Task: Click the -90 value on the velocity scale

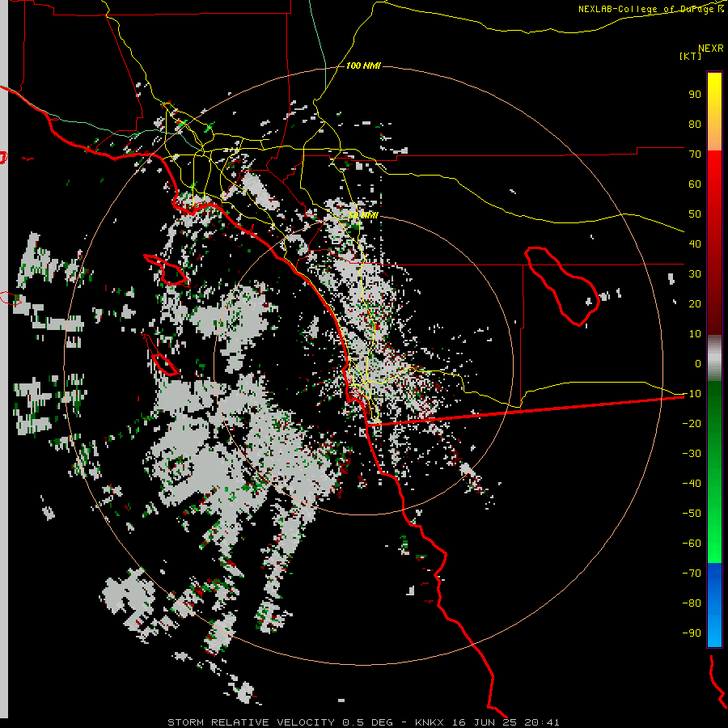Action: (x=692, y=633)
